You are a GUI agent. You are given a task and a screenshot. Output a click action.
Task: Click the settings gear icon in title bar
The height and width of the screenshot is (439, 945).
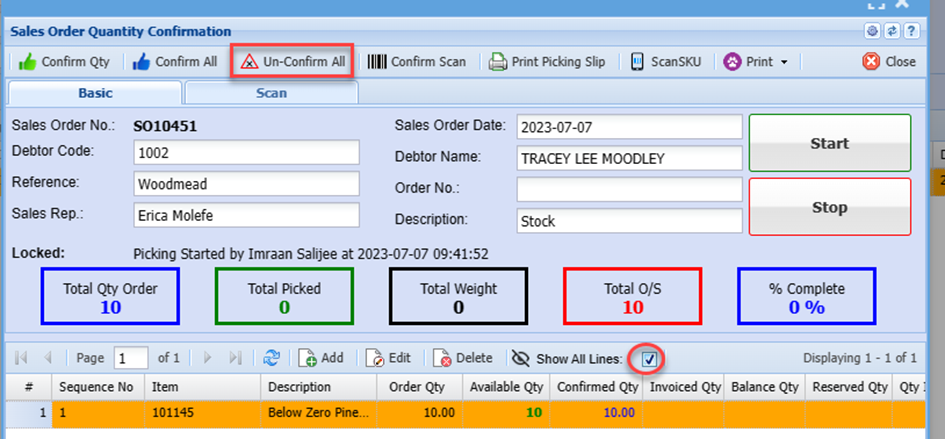[x=871, y=31]
